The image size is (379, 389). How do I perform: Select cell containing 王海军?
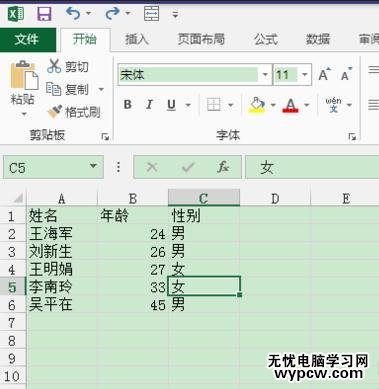click(x=62, y=234)
